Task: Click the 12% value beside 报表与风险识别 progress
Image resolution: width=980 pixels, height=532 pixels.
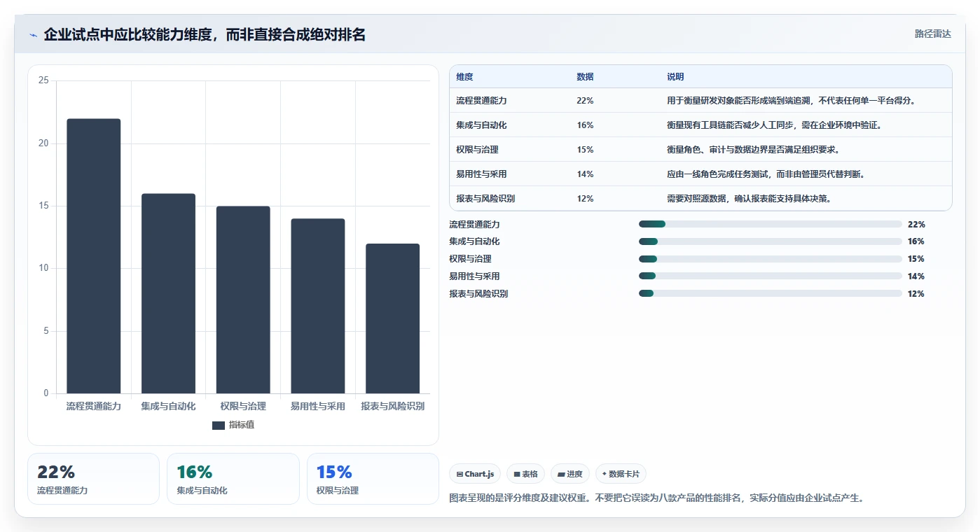Action: 916,293
